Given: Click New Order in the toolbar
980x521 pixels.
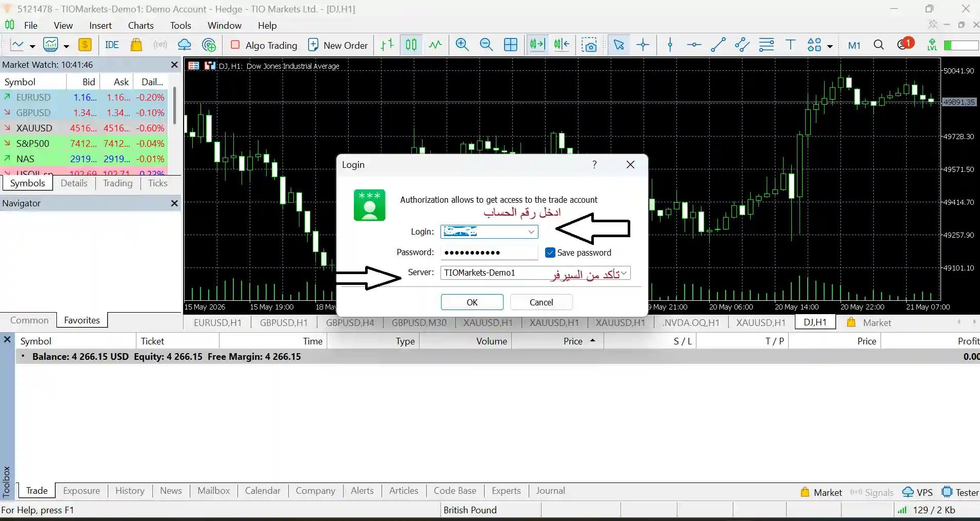Looking at the screenshot, I should 338,45.
